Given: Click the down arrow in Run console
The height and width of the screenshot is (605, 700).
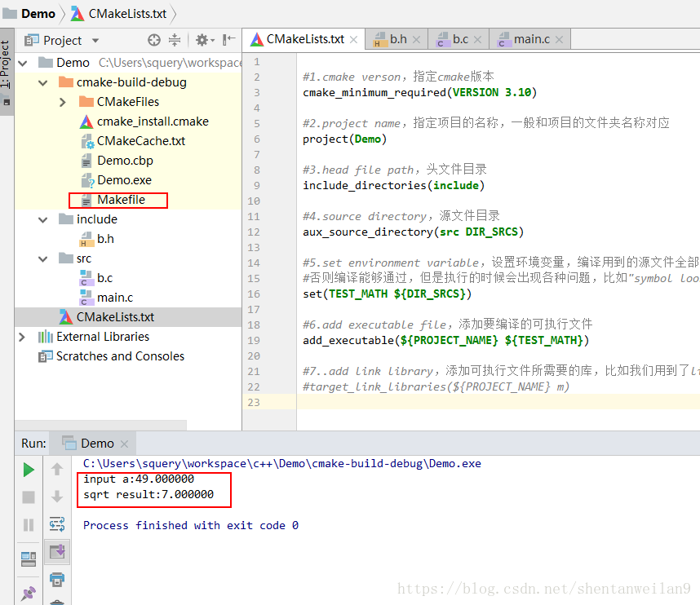Looking at the screenshot, I should 57,496.
